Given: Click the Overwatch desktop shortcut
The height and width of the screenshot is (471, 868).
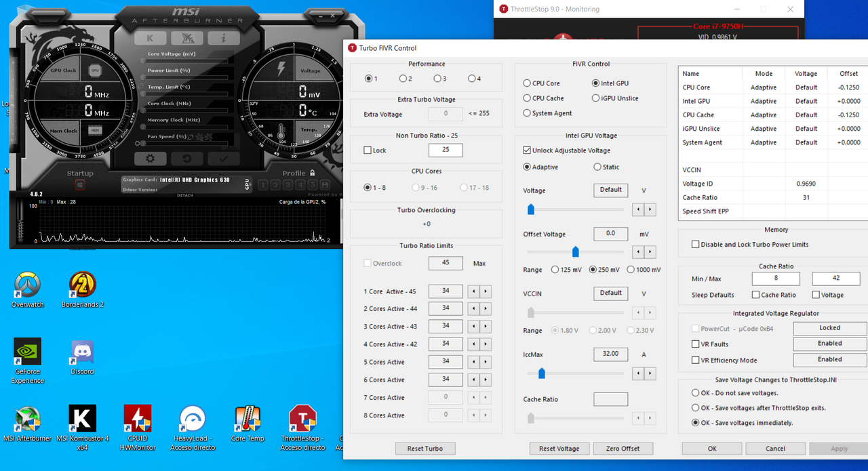Looking at the screenshot, I should click(28, 289).
